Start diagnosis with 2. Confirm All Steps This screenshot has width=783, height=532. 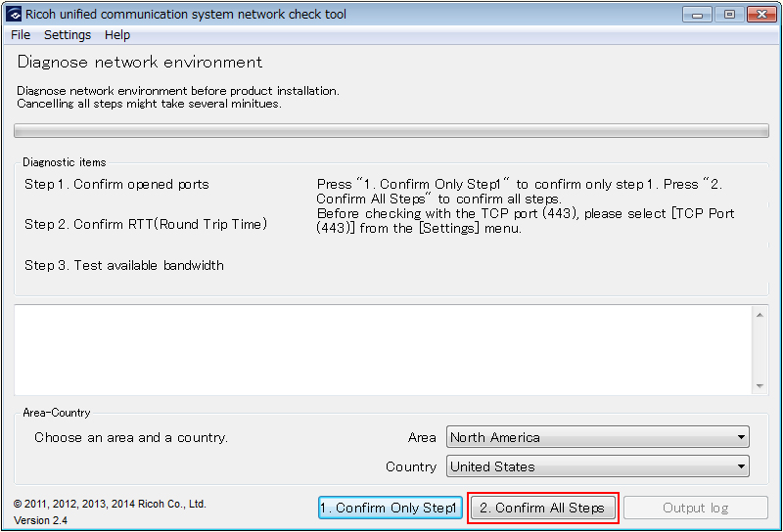(x=542, y=508)
